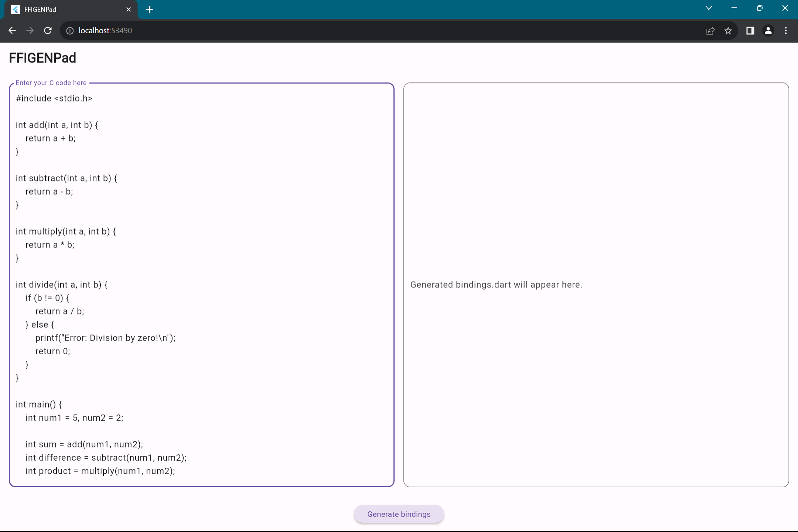Toggle the browser side panel
Image resolution: width=798 pixels, height=532 pixels.
[750, 31]
